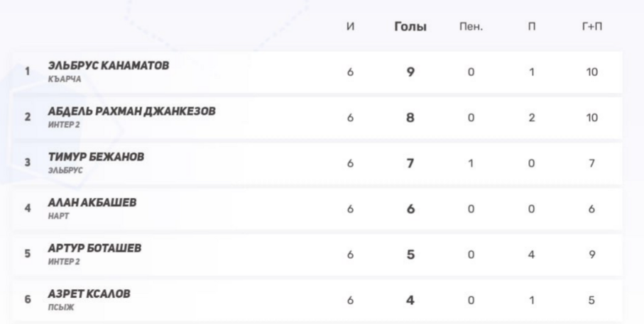Screen dimensions: 644x324
Task: Sort by the Пен. column header
Action: pos(471,28)
